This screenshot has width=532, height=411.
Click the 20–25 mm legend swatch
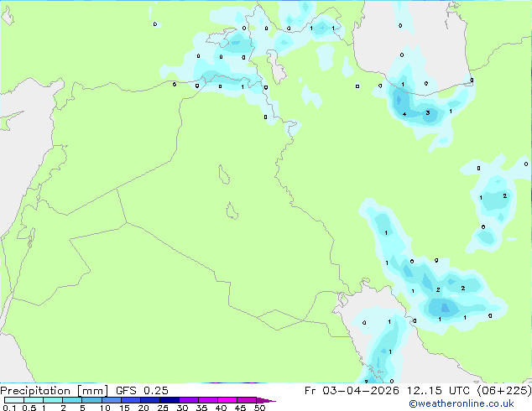point(150,400)
